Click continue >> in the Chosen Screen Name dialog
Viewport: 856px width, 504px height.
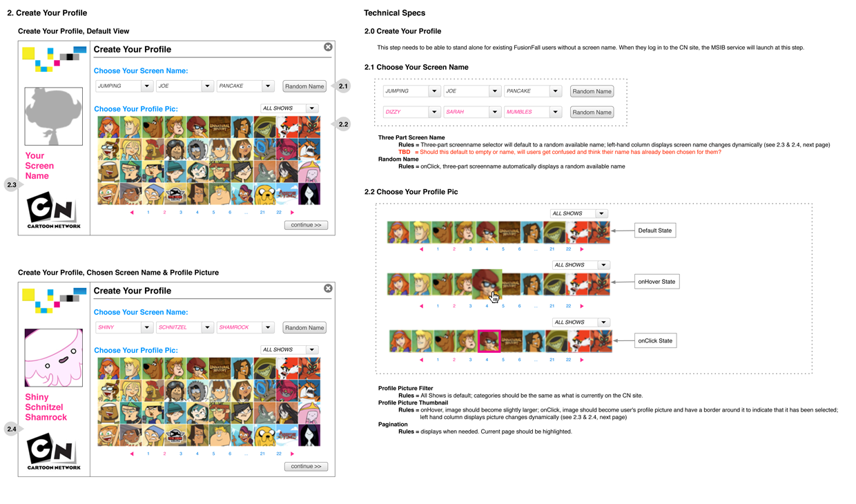[x=306, y=466]
